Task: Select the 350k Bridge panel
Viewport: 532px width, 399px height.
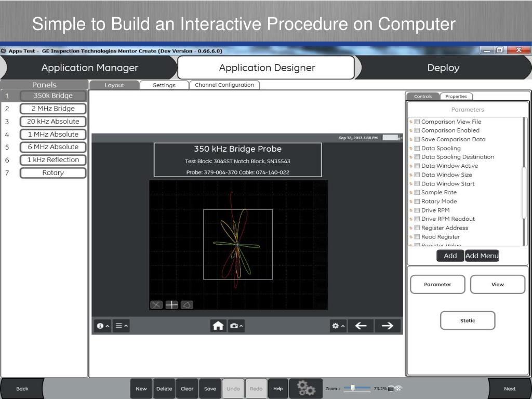Action: [53, 96]
